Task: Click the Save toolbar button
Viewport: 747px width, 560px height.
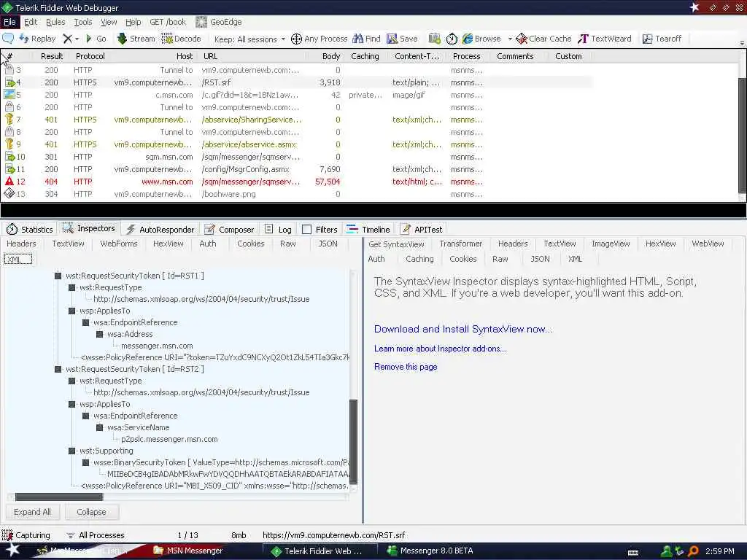Action: click(403, 39)
